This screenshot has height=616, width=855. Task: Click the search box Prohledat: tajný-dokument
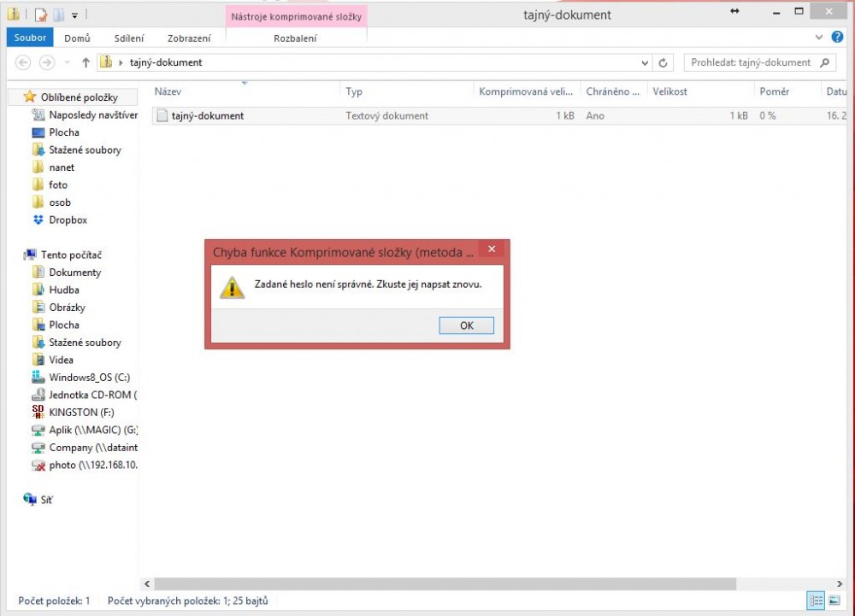[752, 62]
